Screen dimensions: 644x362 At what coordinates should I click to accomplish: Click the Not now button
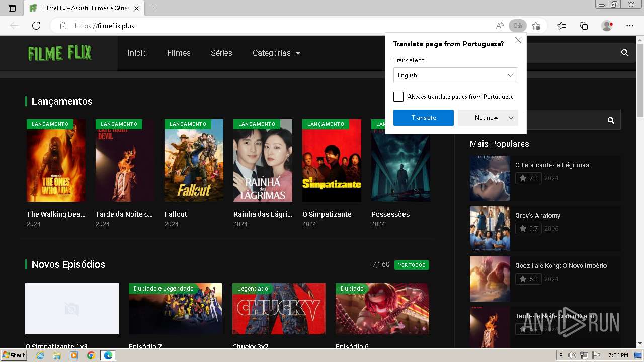tap(487, 118)
